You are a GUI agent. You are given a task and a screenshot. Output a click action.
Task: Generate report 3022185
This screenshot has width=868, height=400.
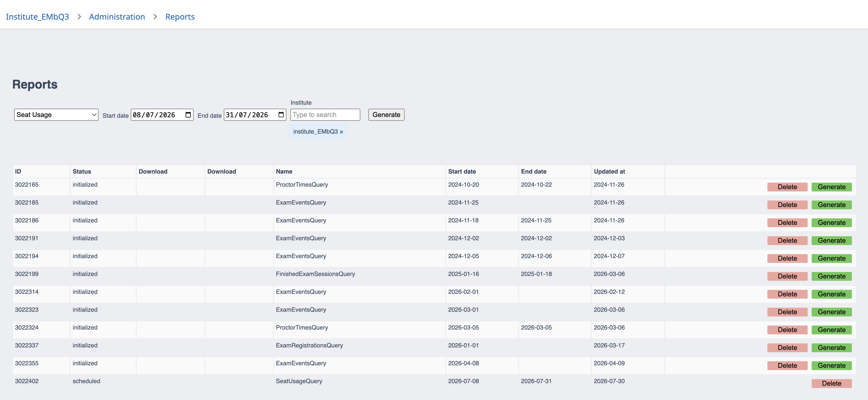tap(831, 205)
